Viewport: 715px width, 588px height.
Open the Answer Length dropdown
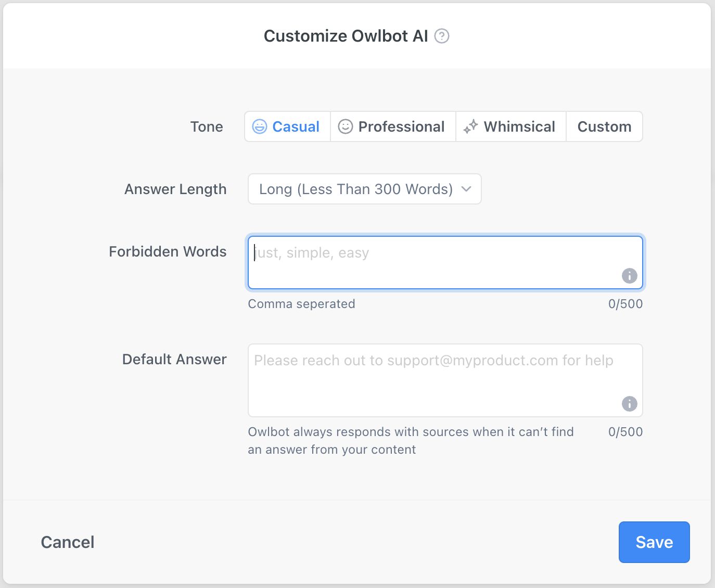pos(356,189)
